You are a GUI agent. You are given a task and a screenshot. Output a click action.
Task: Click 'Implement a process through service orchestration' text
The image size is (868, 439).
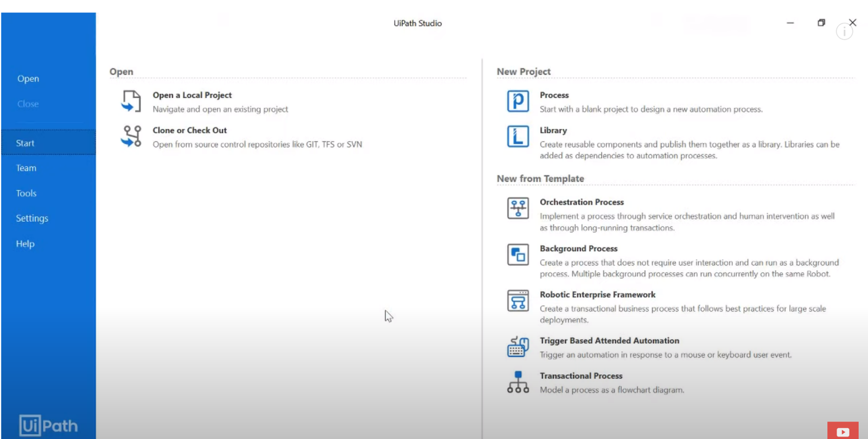pos(687,222)
